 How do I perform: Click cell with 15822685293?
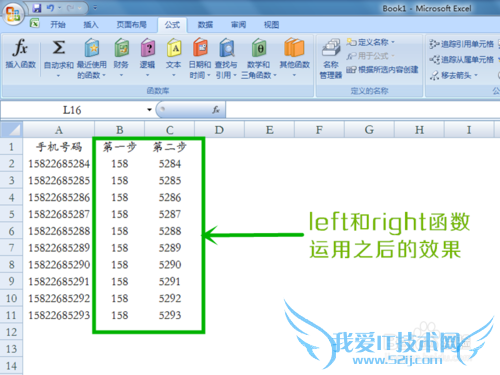pos(59,315)
